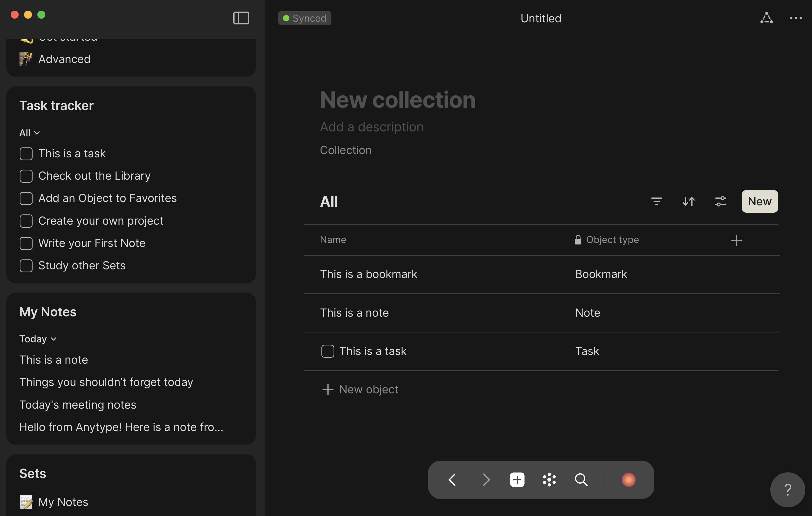Image resolution: width=812 pixels, height=516 pixels.
Task: Open My Notes set in Sets widget
Action: (x=63, y=502)
